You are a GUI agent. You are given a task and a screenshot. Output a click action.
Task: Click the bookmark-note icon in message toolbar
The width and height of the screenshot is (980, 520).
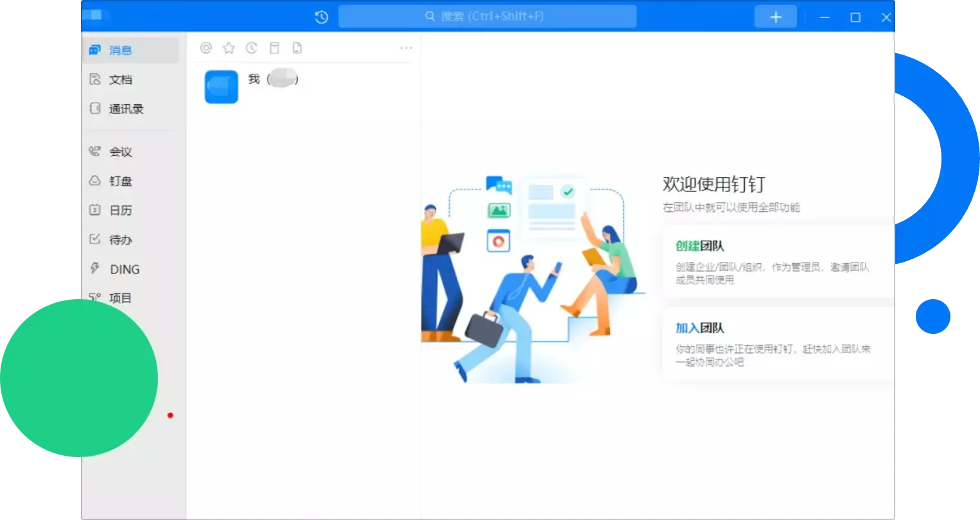274,48
